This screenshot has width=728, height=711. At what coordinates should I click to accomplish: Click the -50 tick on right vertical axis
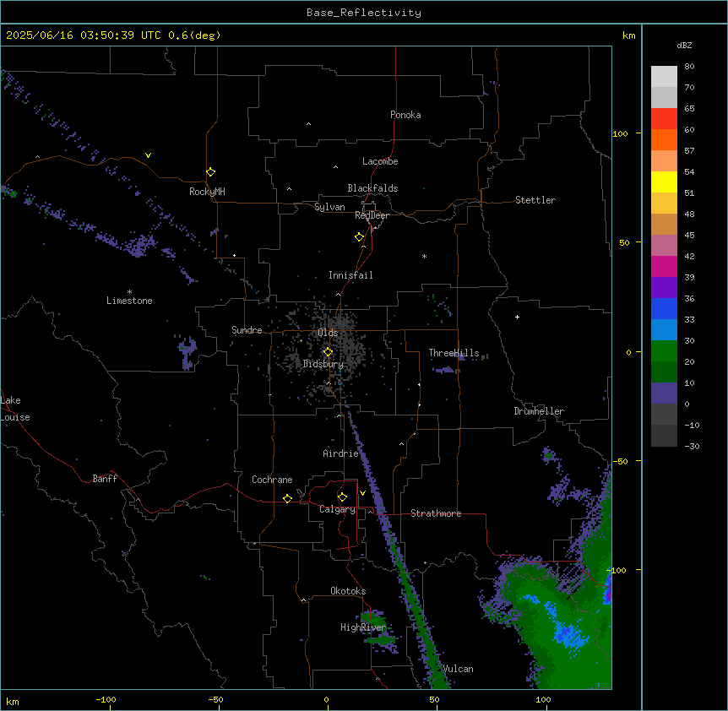pyautogui.click(x=621, y=461)
